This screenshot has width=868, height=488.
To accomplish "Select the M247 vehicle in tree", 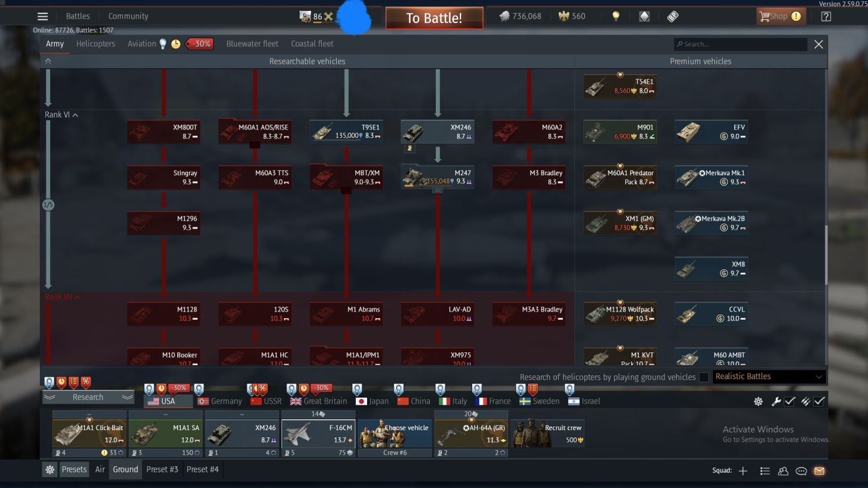I will coord(438,177).
